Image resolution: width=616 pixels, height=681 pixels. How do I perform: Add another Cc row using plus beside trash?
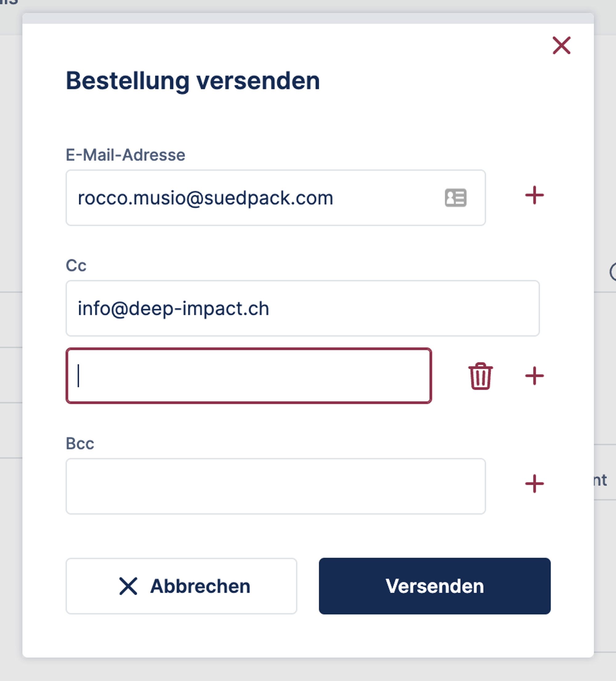[534, 376]
